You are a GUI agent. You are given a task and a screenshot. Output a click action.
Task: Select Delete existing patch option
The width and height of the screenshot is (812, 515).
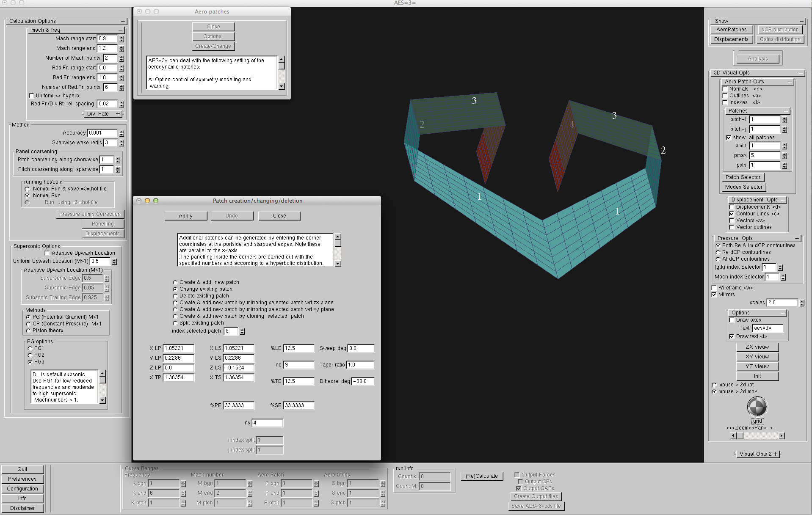175,296
